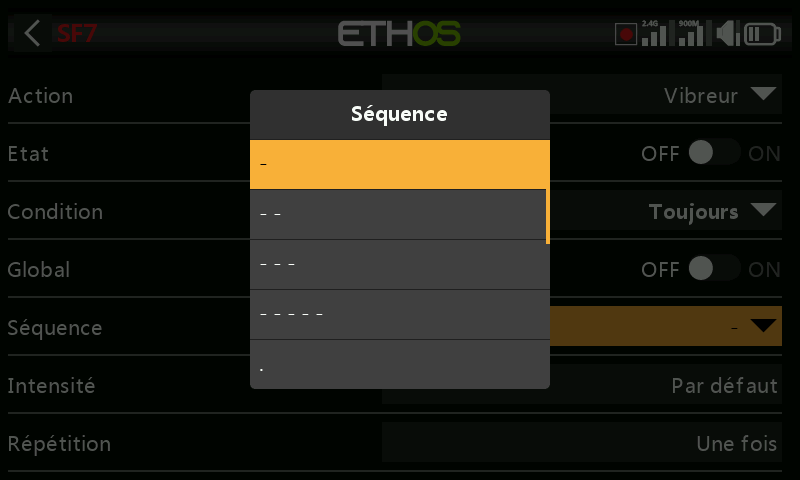Open the Action dropdown showing Vibreur

582,94
